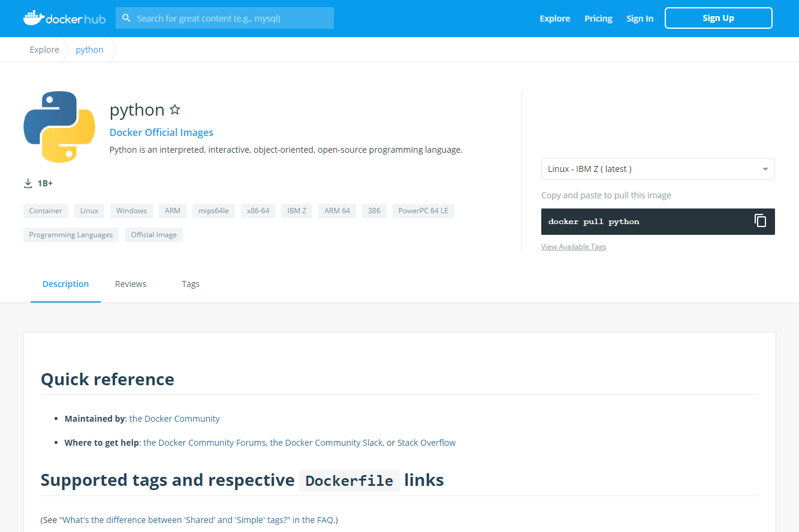Select the x86-64 tag chip
This screenshot has height=532, width=799.
pos(258,211)
